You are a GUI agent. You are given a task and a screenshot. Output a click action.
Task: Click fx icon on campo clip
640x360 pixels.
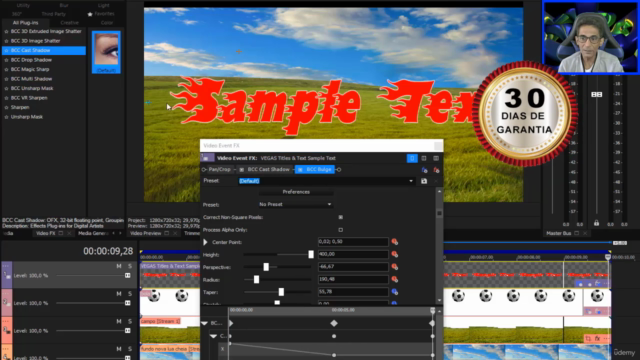(597, 339)
